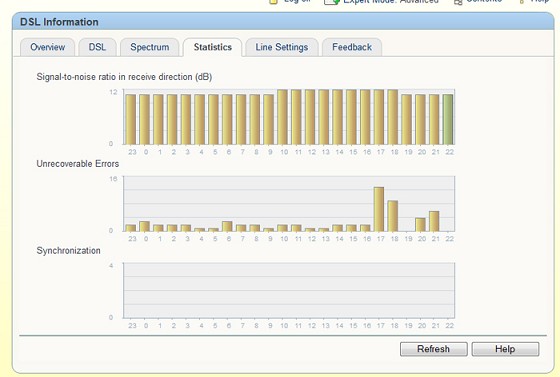Click the hour 5 label under the signal-to-noise chart
The height and width of the screenshot is (377, 560).
point(215,152)
